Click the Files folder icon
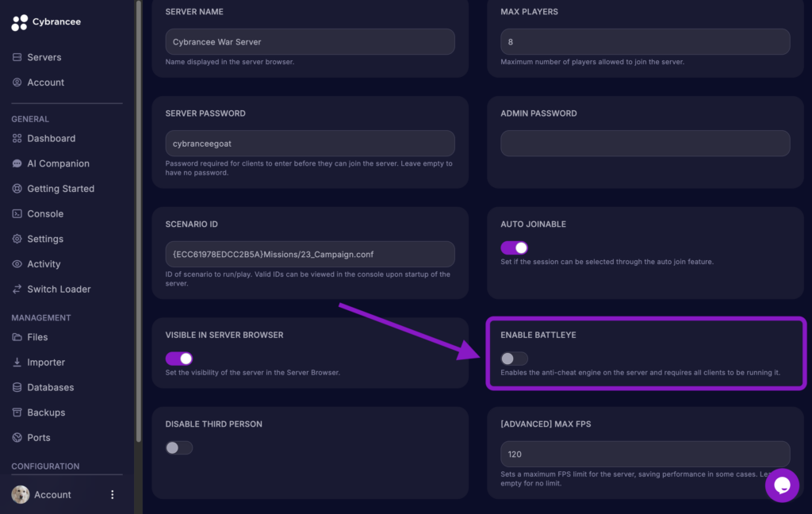 (x=17, y=337)
